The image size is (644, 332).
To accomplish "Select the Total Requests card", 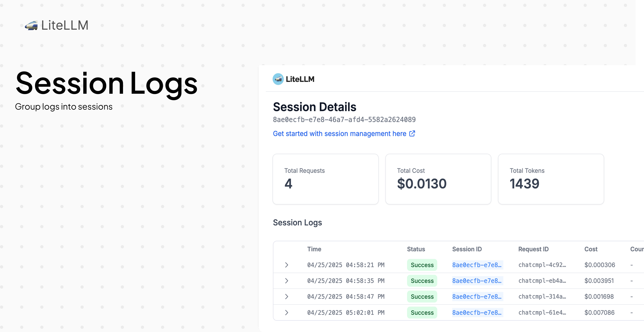I will pos(325,179).
